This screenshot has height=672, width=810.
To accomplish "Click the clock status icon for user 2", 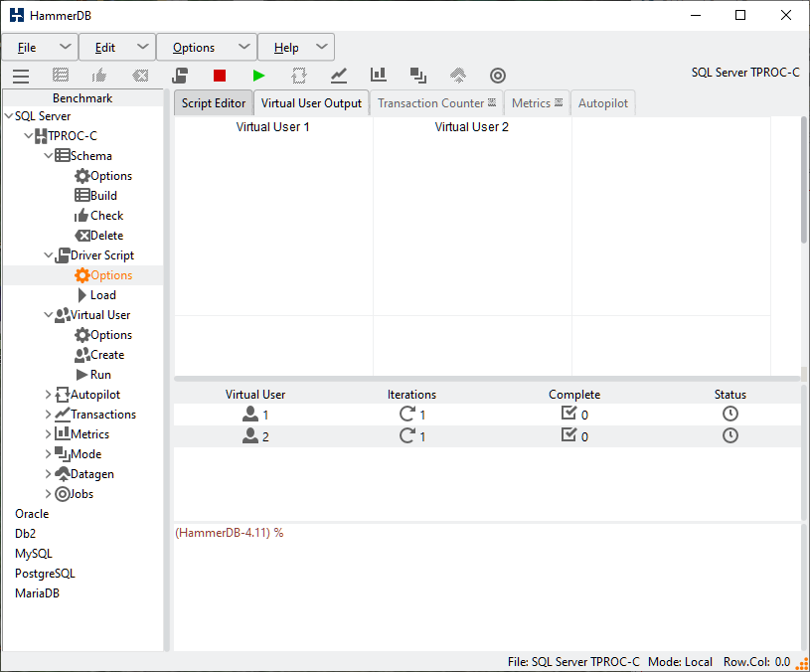I will (729, 436).
